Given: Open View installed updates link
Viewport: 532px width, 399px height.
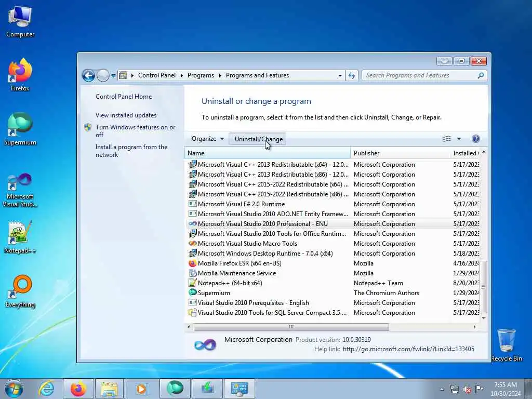Looking at the screenshot, I should point(126,115).
